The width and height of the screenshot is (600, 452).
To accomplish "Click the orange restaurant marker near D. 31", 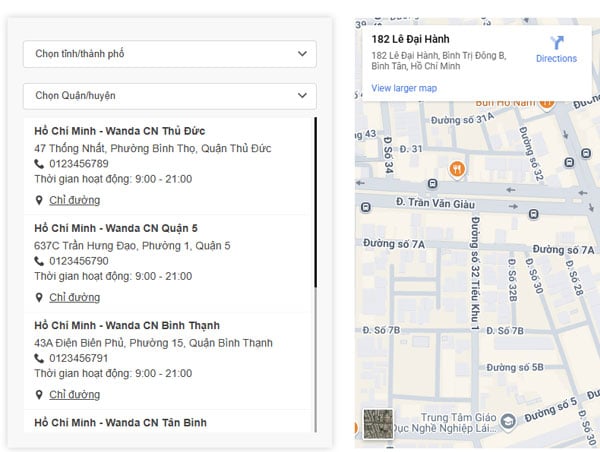I will pos(457,169).
